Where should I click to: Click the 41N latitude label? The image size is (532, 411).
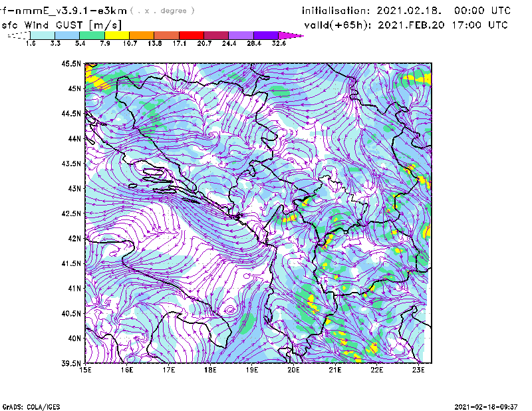point(74,288)
